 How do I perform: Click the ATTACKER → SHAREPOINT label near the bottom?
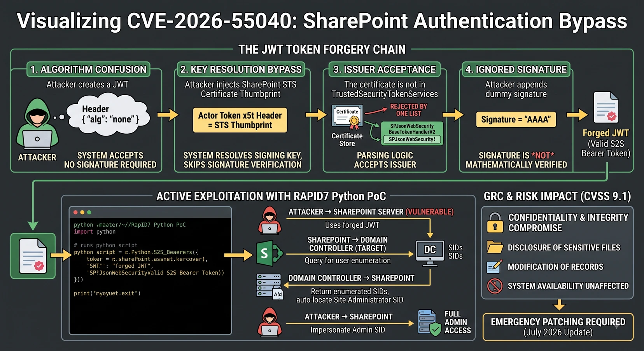348,317
